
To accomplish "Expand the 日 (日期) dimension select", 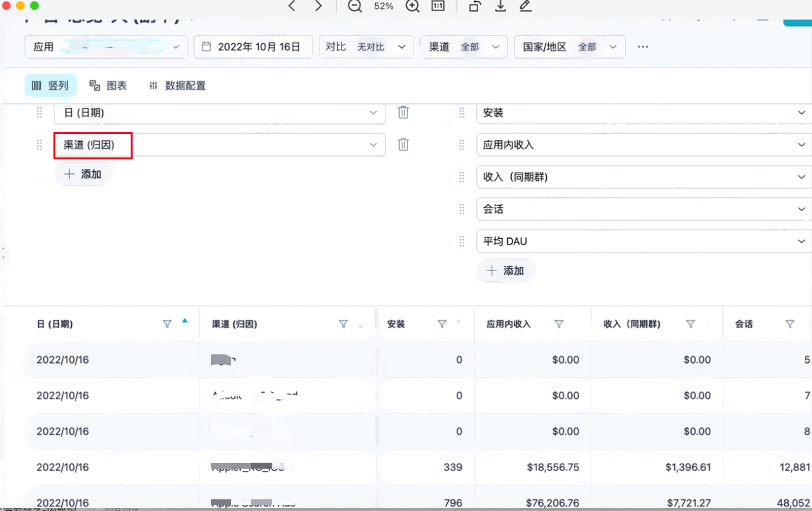I will tap(220, 113).
